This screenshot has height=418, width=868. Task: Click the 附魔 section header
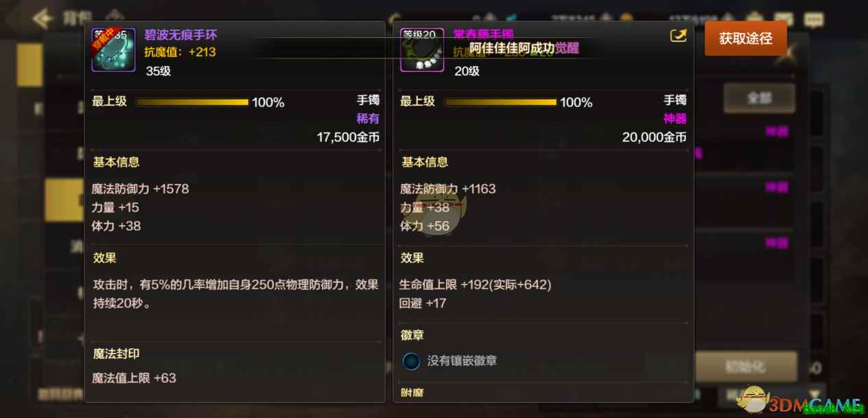[x=412, y=394]
